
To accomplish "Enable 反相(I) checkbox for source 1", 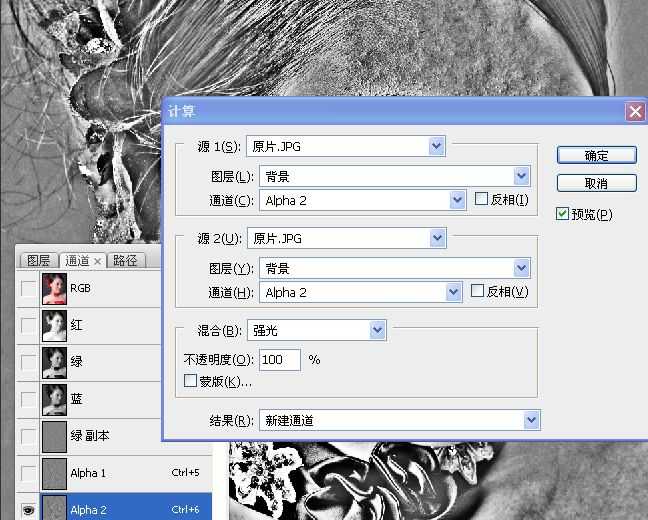I will click(x=481, y=199).
